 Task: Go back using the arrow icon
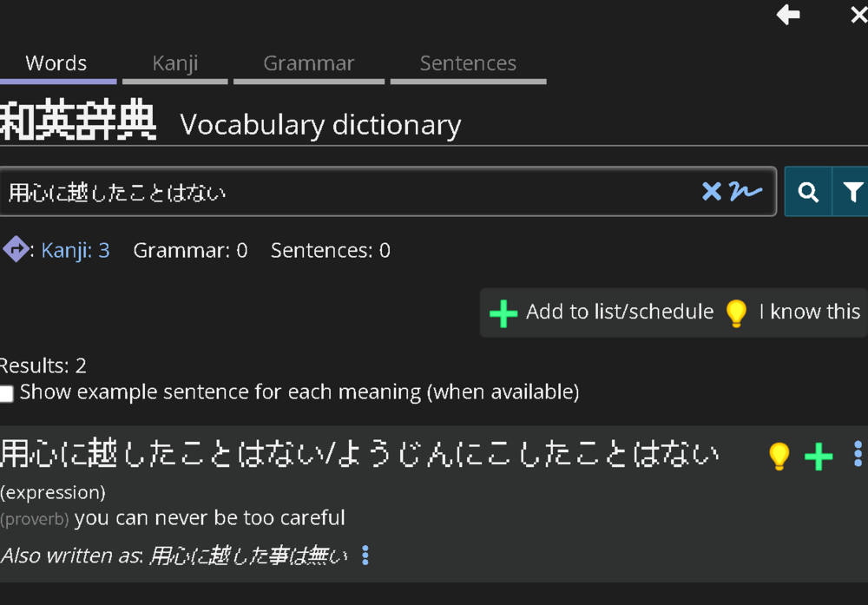point(788,15)
